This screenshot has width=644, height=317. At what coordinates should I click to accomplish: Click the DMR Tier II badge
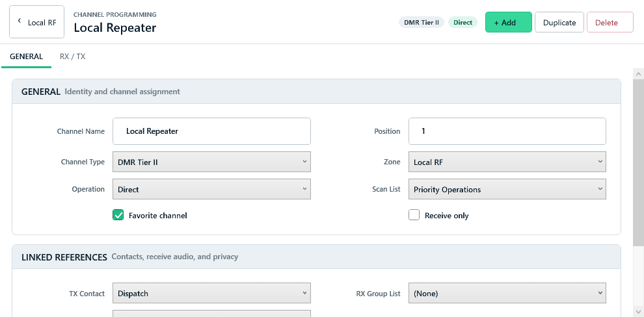tap(422, 23)
